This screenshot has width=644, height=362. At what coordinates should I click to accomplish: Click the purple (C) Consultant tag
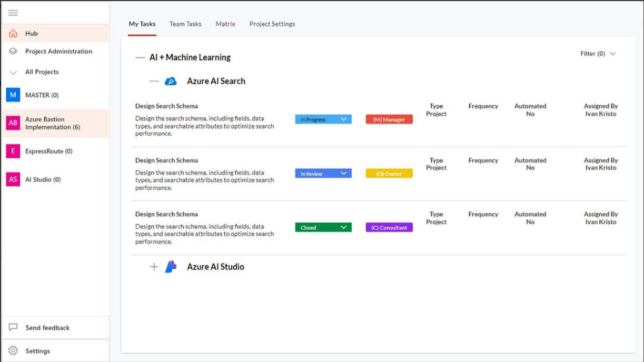pos(389,227)
